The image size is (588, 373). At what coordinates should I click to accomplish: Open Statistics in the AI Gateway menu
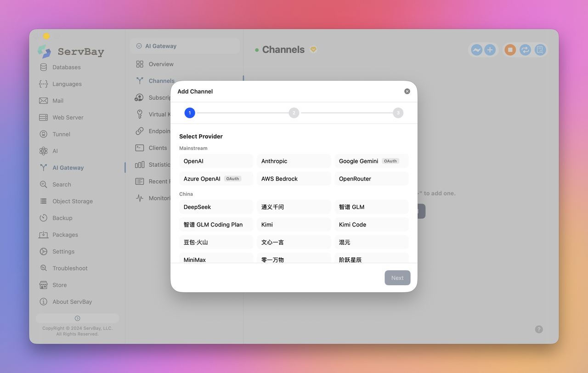pos(153,165)
